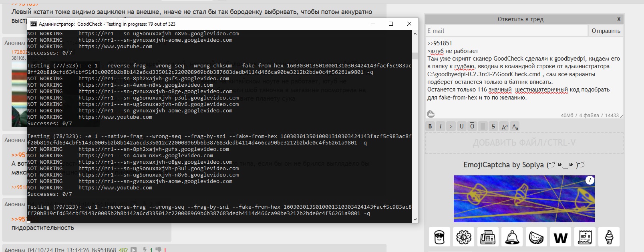644x252 pixels.
Task: Grab the console vertical scrollbar thumb
Action: pyautogui.click(x=415, y=56)
